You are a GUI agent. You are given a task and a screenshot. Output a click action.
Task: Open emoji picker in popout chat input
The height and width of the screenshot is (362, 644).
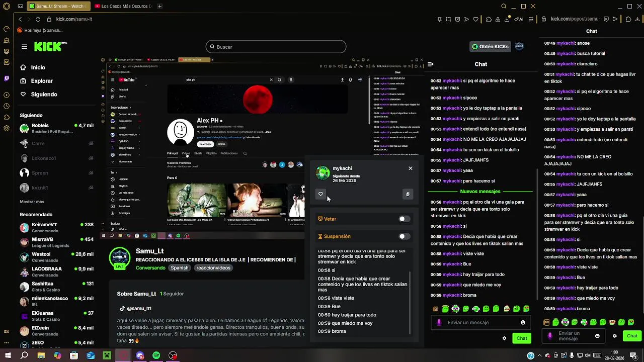coord(597,336)
